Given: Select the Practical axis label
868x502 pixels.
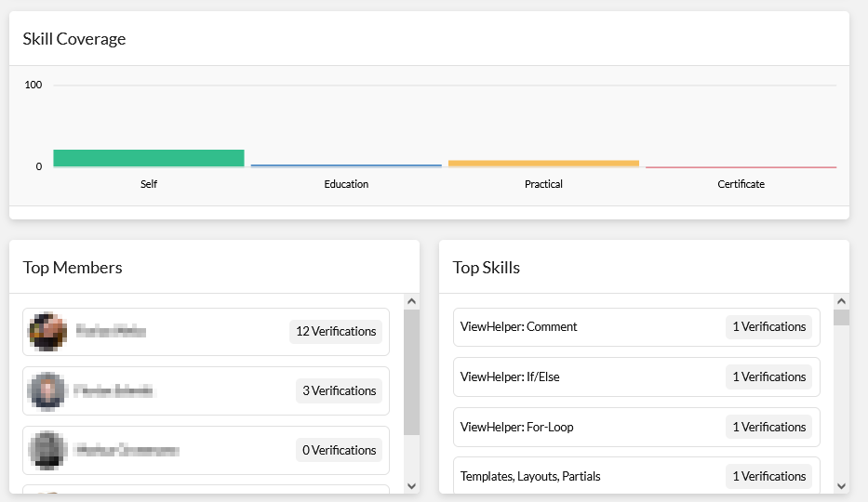Looking at the screenshot, I should coord(543,184).
